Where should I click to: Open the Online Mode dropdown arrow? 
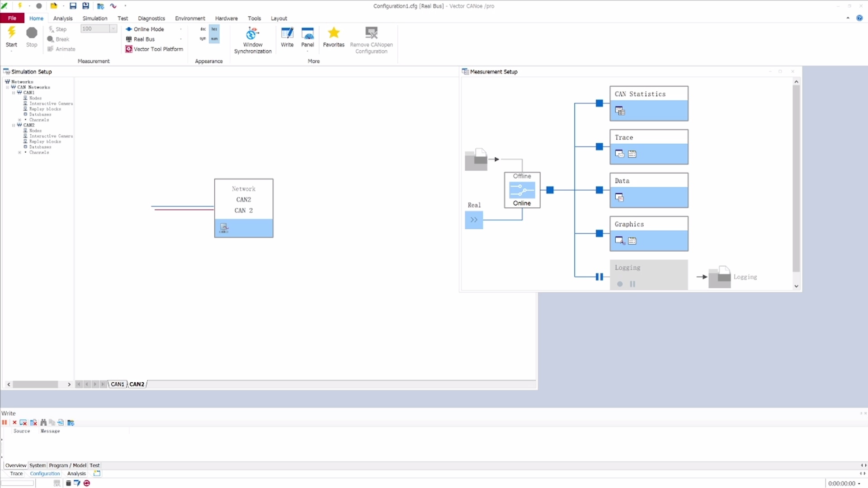point(181,29)
